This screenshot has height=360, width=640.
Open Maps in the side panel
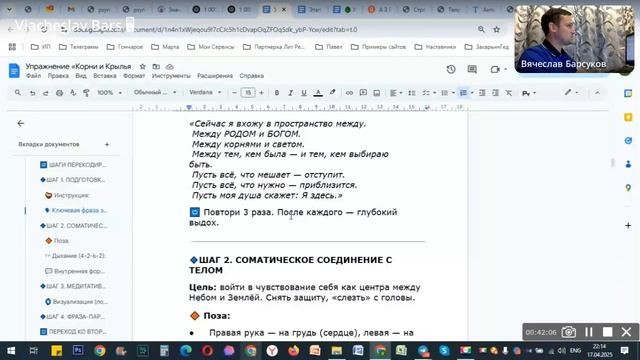pos(628,188)
